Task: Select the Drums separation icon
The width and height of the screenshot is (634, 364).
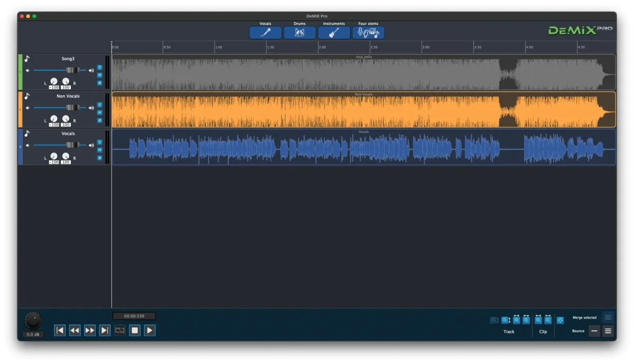Action: [x=300, y=33]
